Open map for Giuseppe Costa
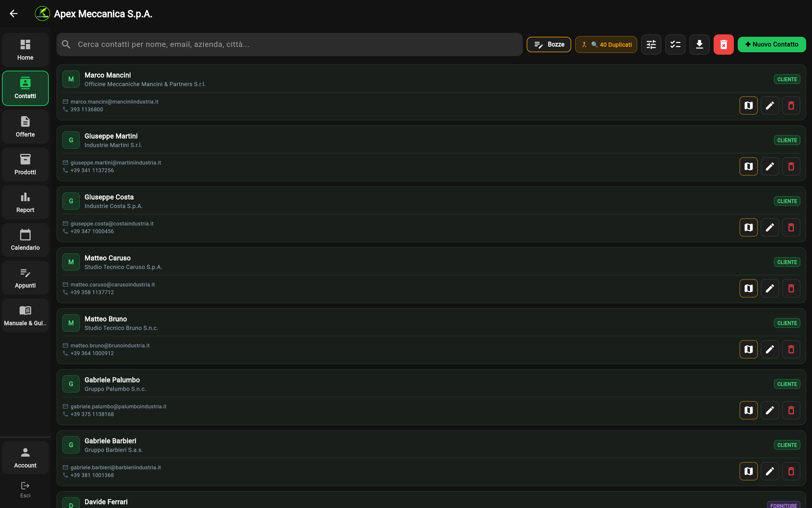 coord(749,228)
